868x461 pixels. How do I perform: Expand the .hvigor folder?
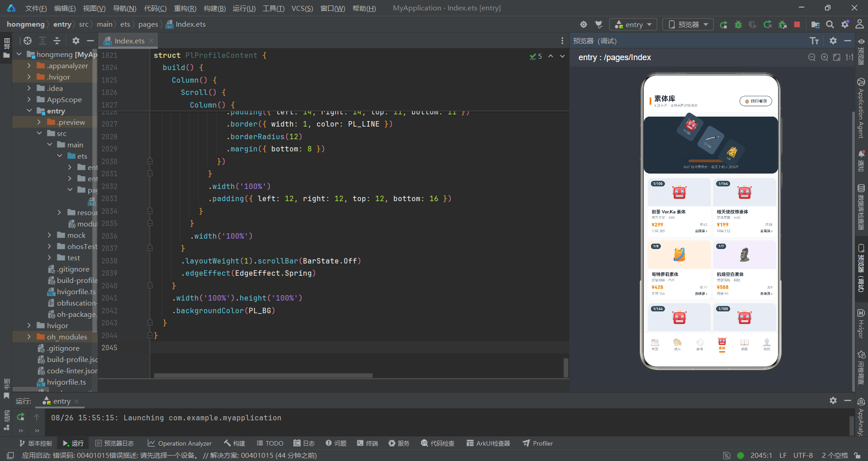click(29, 77)
